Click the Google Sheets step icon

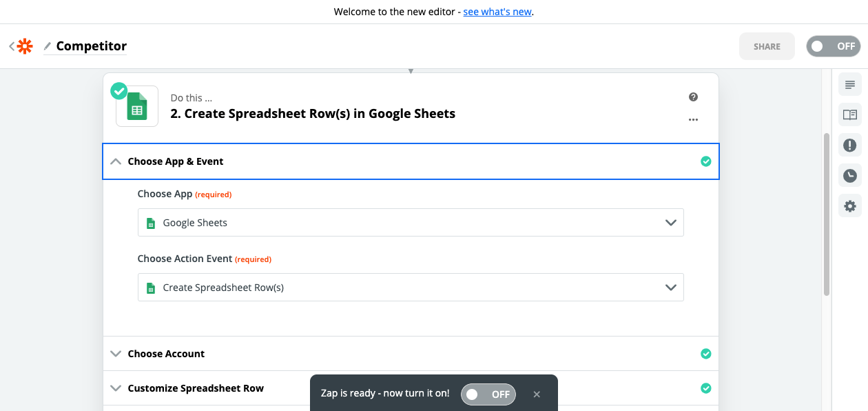136,106
